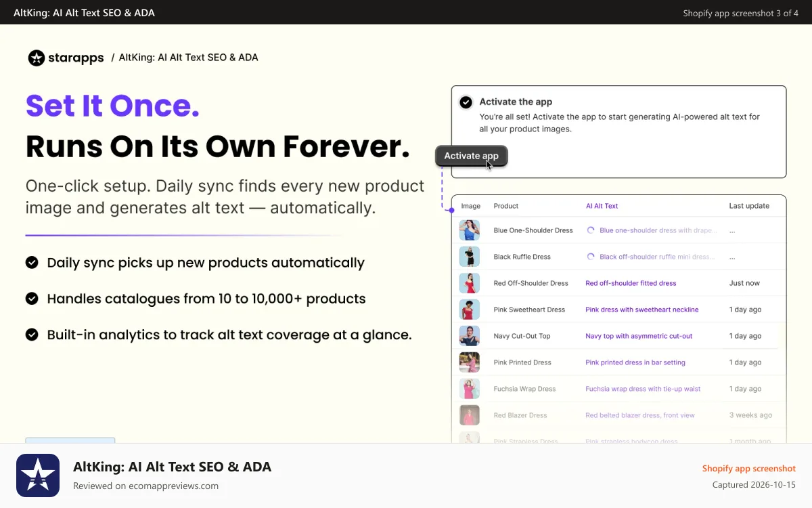Click '1 day ago' in Navy Cut-Out Top row

pyautogui.click(x=745, y=336)
